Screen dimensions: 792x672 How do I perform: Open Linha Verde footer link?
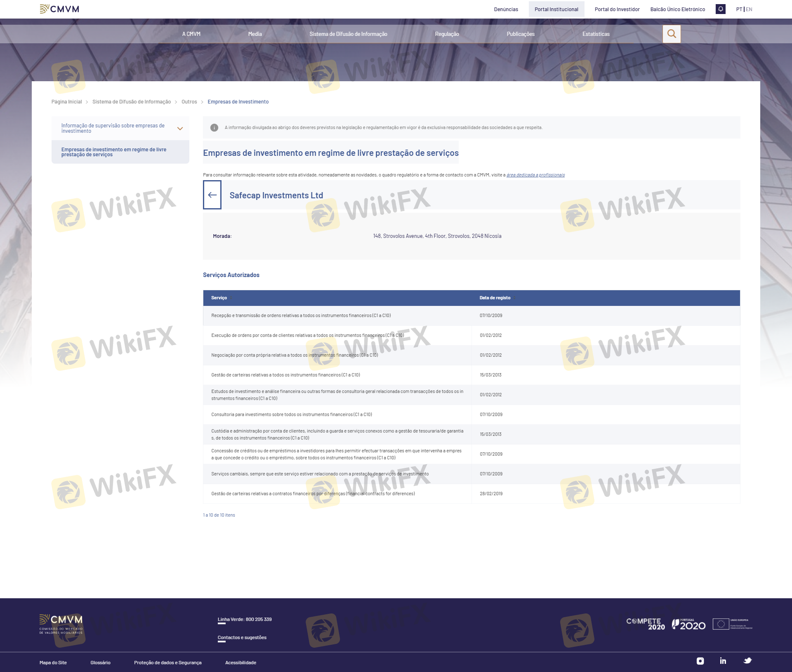point(245,620)
